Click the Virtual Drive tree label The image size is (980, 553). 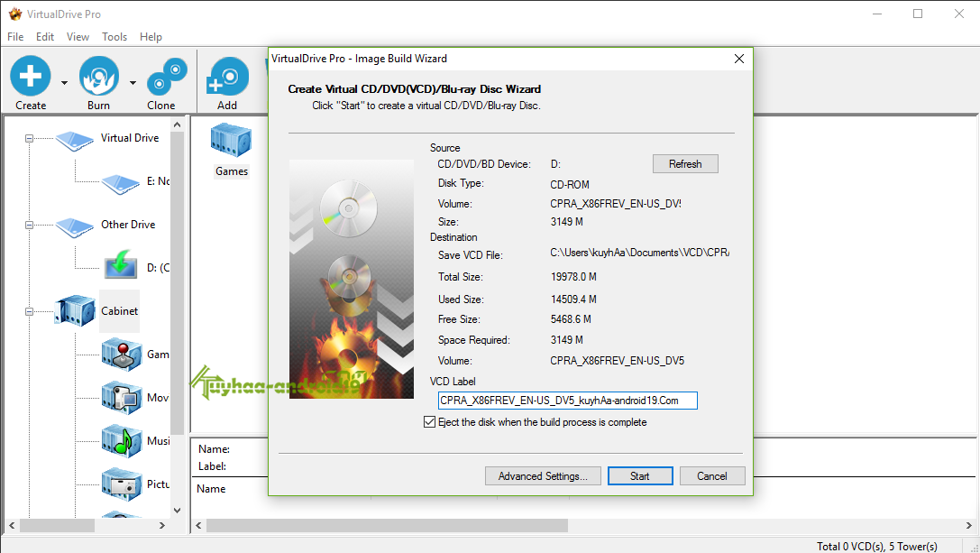coord(130,138)
